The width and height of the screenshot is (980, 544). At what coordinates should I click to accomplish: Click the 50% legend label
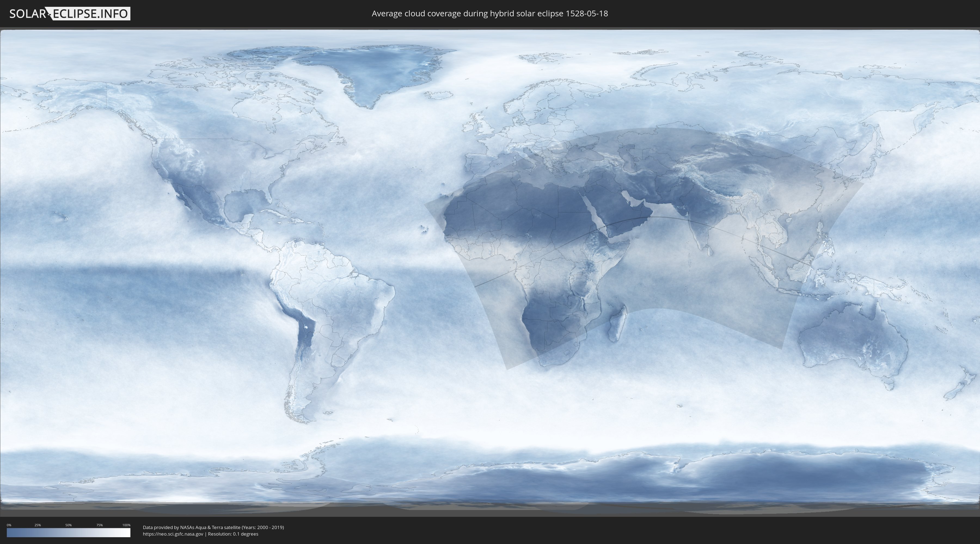(69, 525)
